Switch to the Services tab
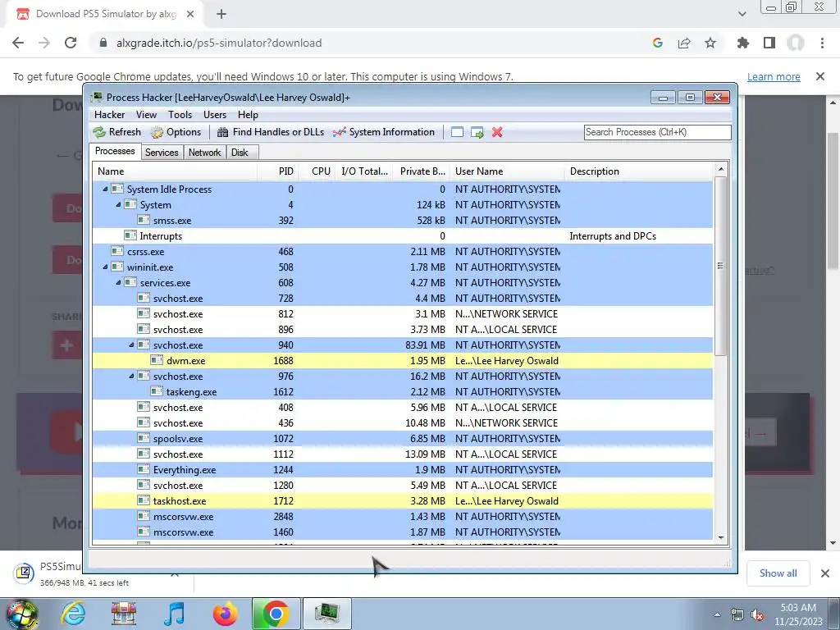This screenshot has height=630, width=840. click(162, 153)
